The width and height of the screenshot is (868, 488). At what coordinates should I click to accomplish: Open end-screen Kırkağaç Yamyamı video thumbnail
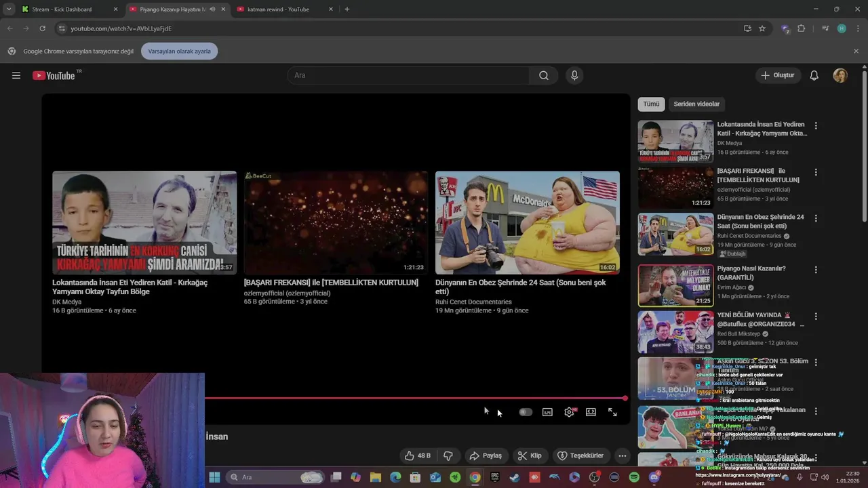point(144,222)
